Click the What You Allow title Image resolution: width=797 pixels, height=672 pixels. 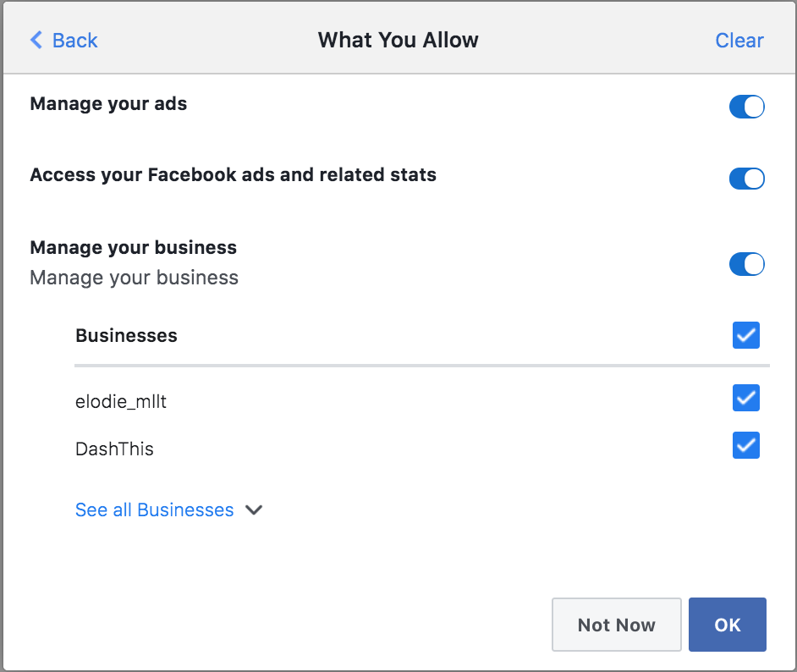click(x=398, y=40)
